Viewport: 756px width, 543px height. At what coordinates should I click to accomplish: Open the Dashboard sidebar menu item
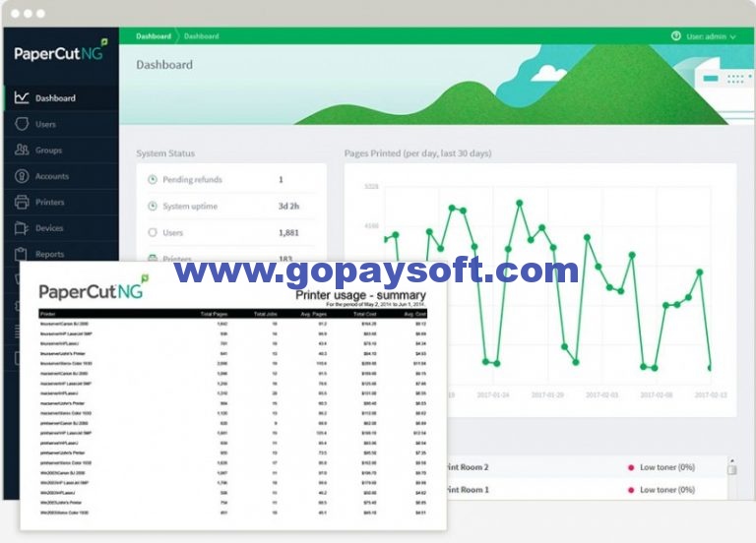pyautogui.click(x=61, y=97)
